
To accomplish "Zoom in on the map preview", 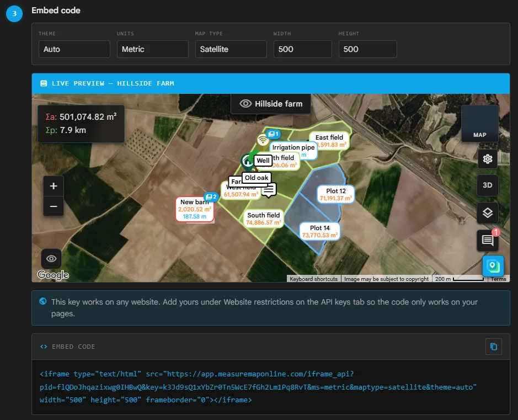I will (54, 186).
